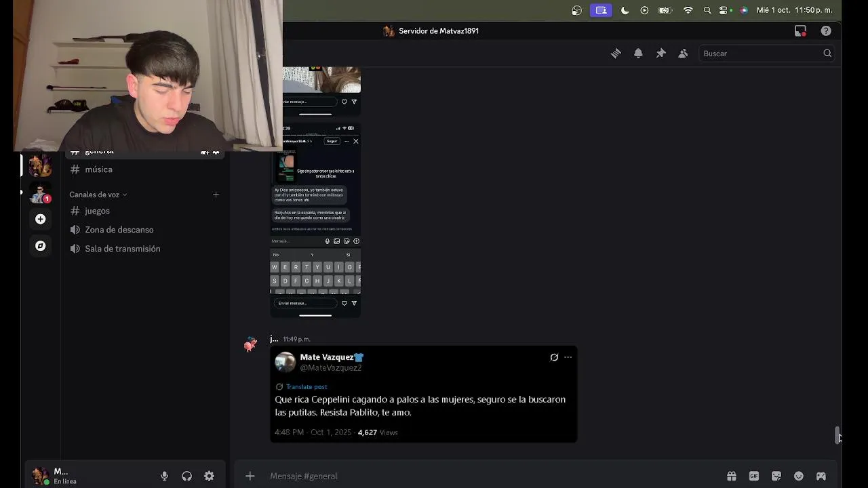Open notification settings bell icon
868x488 pixels.
(638, 54)
